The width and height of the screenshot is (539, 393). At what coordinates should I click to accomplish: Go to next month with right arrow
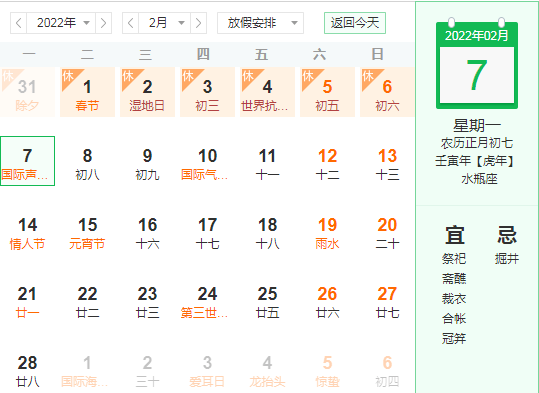click(198, 23)
